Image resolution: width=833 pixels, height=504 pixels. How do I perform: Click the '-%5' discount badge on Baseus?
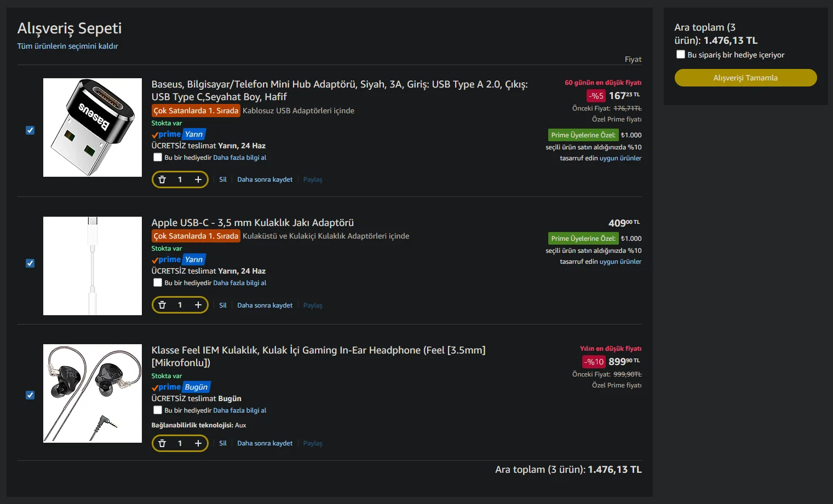click(596, 96)
